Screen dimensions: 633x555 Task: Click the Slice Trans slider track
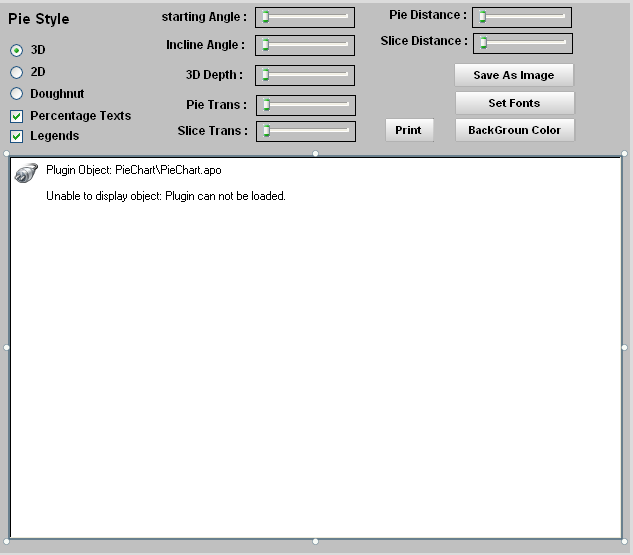306,131
